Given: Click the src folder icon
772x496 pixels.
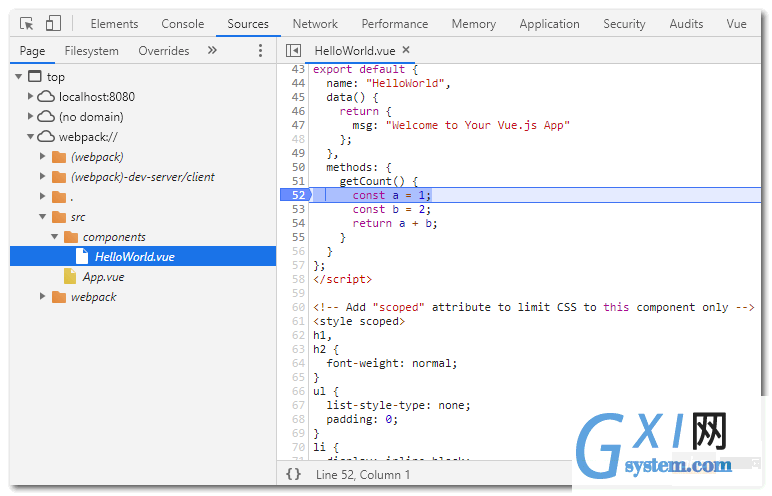Looking at the screenshot, I should tap(59, 217).
